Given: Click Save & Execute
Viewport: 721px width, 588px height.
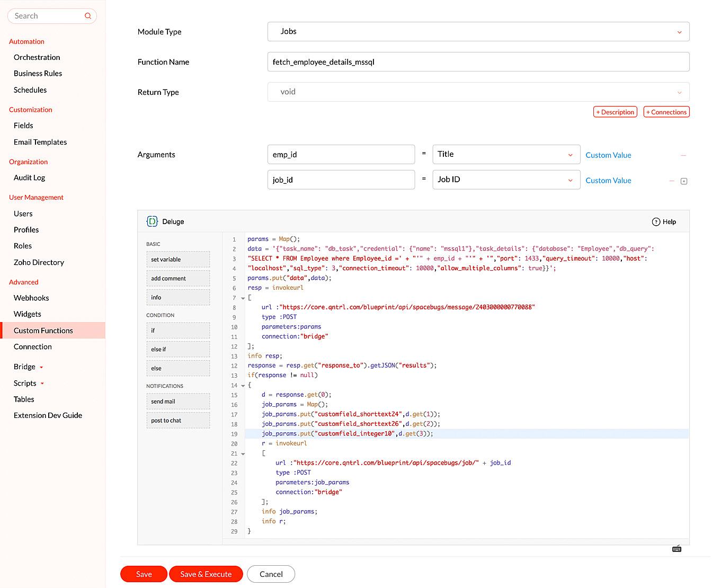Looking at the screenshot, I should tap(206, 574).
